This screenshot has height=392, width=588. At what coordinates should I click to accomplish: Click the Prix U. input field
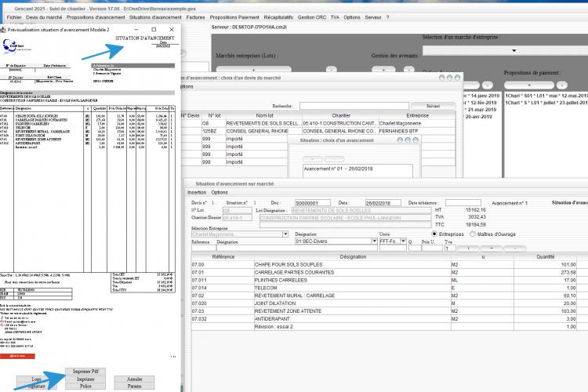click(432, 248)
